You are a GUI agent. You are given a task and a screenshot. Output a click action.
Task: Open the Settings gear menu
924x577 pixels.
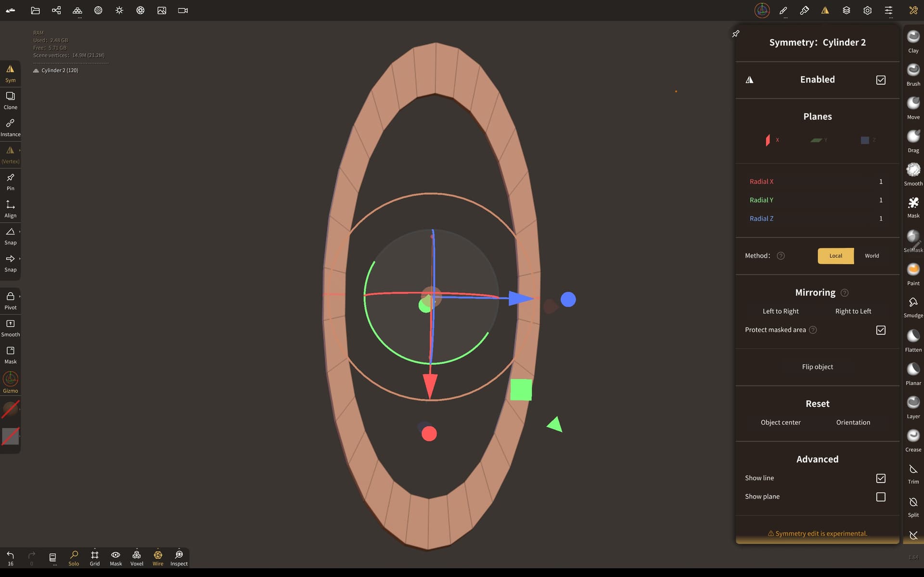(868, 10)
